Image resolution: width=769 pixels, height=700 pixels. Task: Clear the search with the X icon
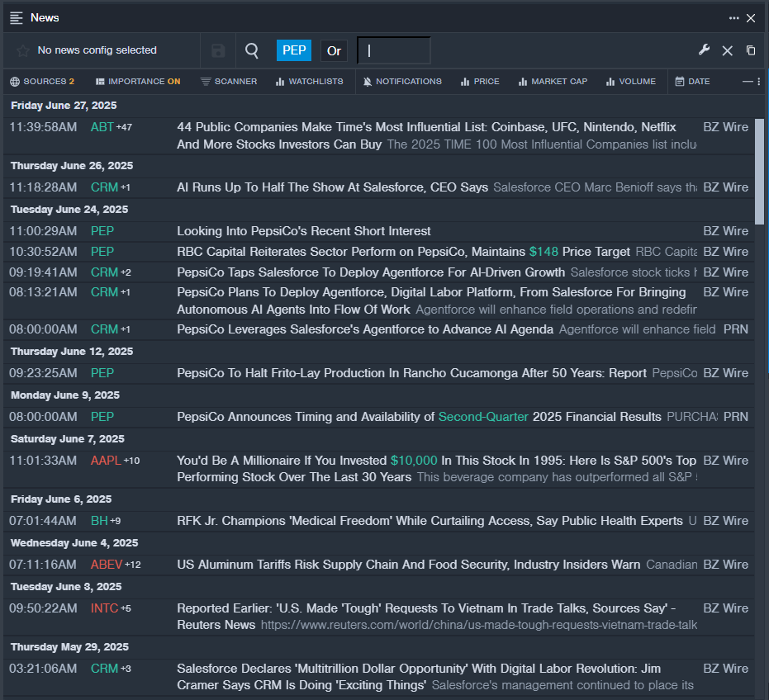[x=728, y=50]
